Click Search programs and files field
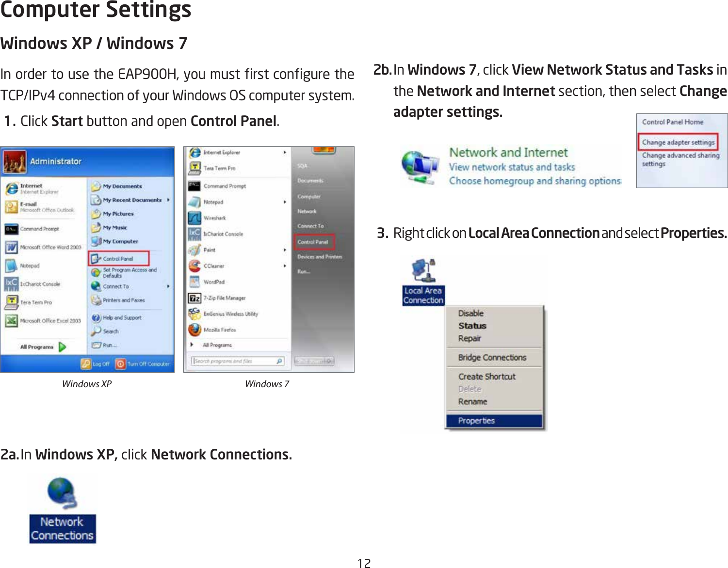 click(238, 361)
